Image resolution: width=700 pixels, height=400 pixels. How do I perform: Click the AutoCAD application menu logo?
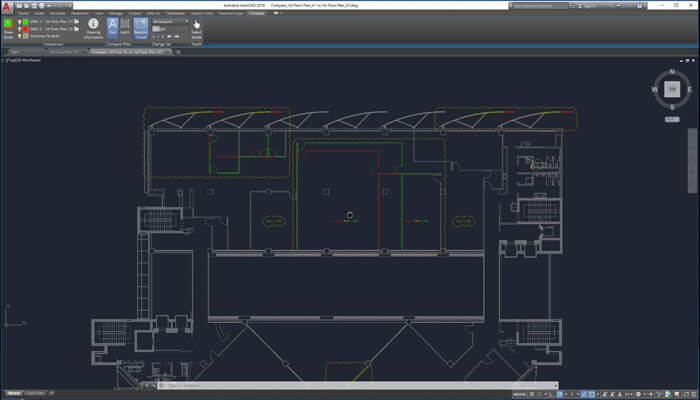[x=7, y=7]
